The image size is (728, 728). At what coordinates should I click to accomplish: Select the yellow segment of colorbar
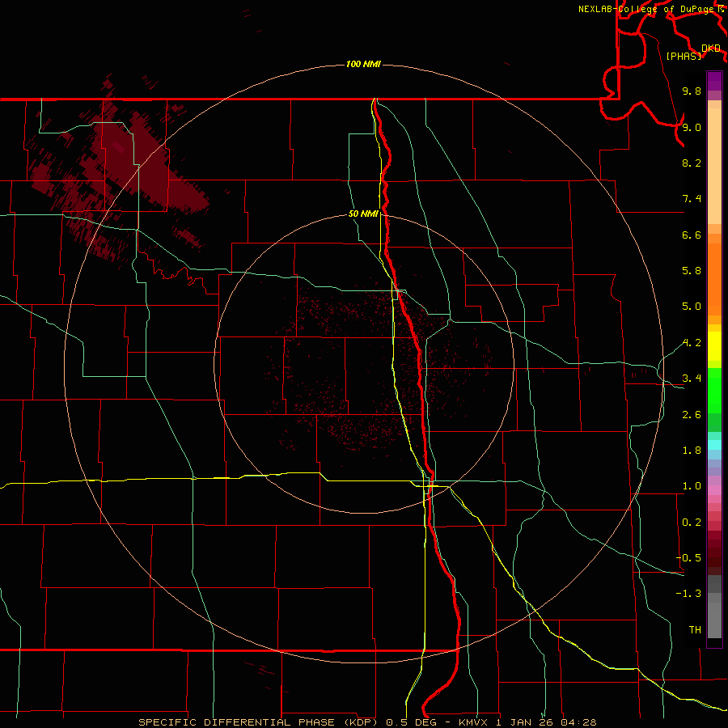tap(714, 346)
